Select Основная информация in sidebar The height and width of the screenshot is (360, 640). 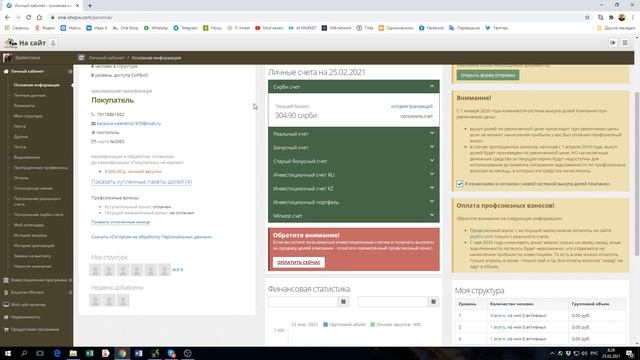[x=37, y=85]
